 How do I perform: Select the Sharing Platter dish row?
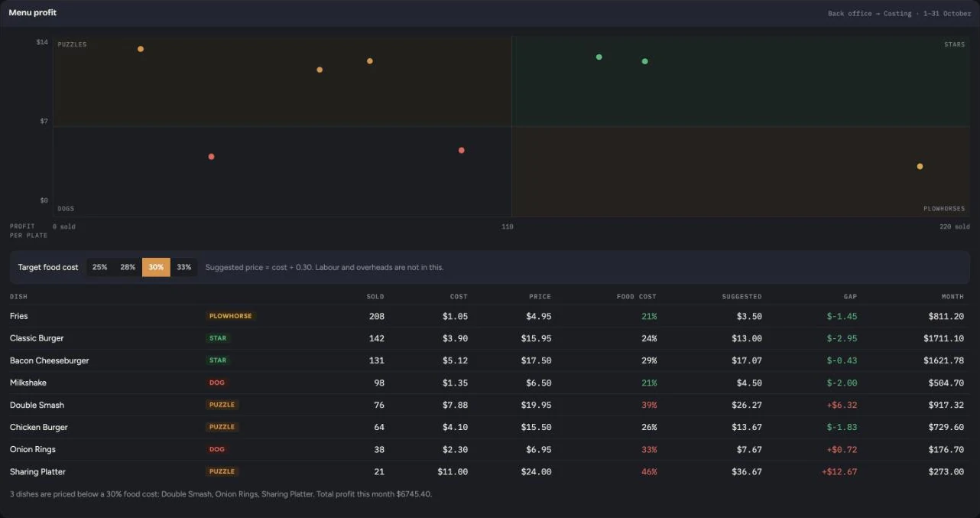coord(489,471)
